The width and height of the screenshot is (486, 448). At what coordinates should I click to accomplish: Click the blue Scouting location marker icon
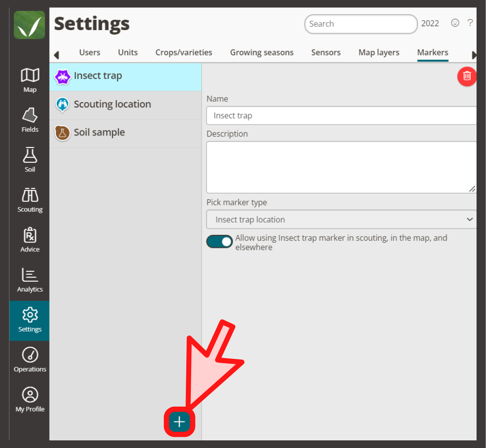pos(62,105)
